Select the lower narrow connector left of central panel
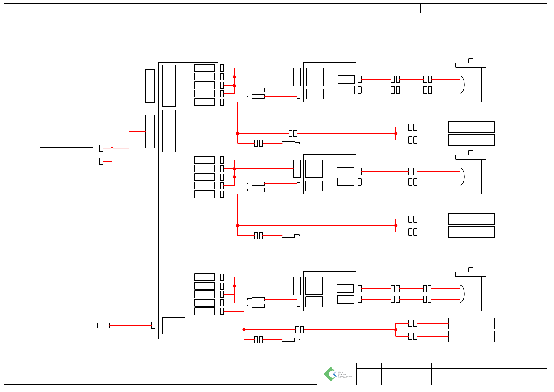 150,131
